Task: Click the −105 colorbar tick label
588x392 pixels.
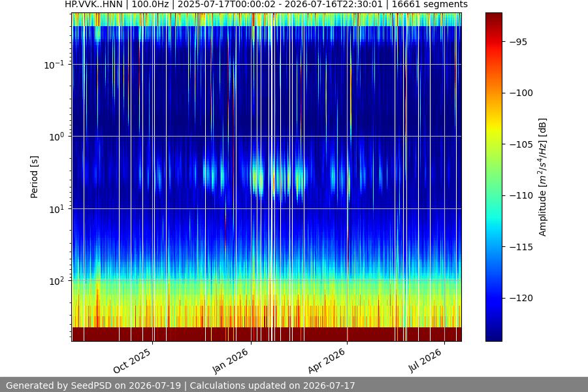Action: (521, 144)
